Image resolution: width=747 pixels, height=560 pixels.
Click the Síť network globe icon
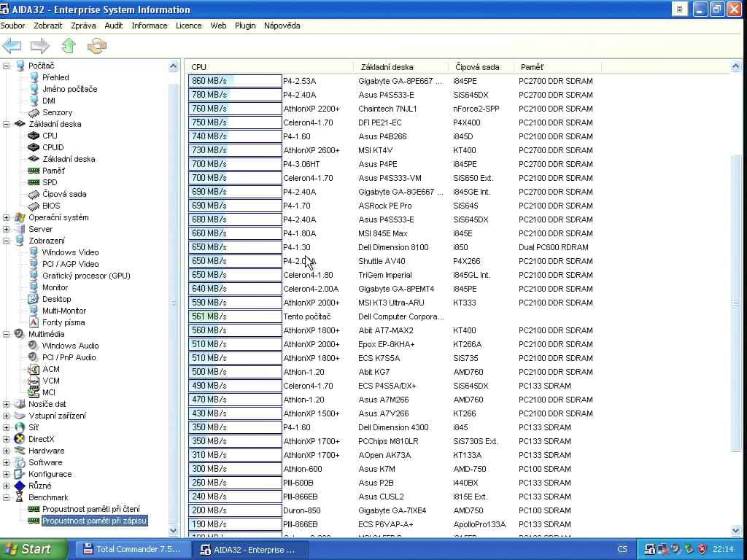[20, 427]
